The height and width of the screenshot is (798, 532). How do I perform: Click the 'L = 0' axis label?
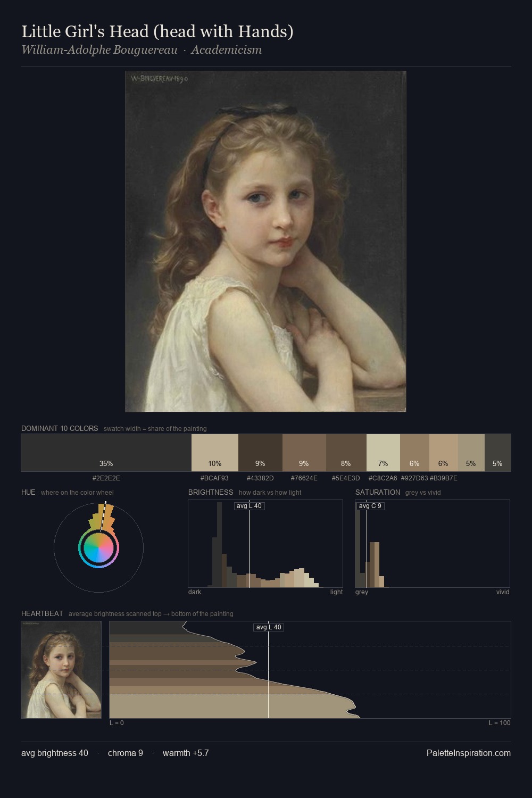(117, 723)
